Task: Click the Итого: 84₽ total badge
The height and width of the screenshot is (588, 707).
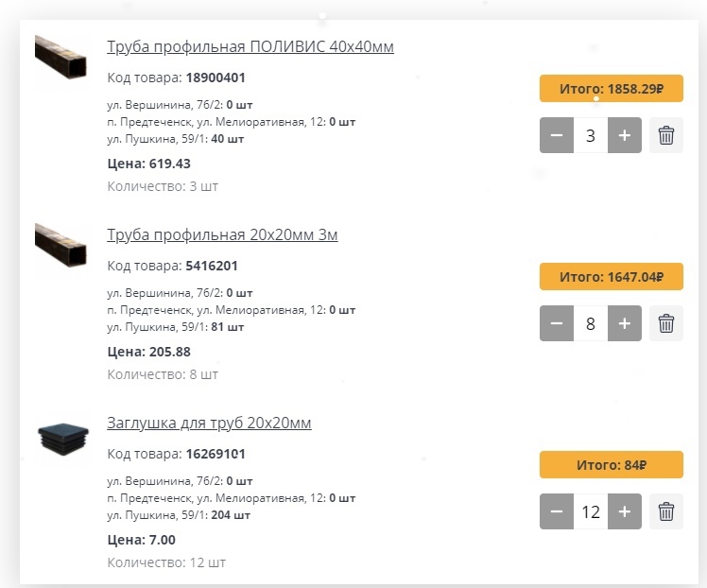Action: coord(611,465)
